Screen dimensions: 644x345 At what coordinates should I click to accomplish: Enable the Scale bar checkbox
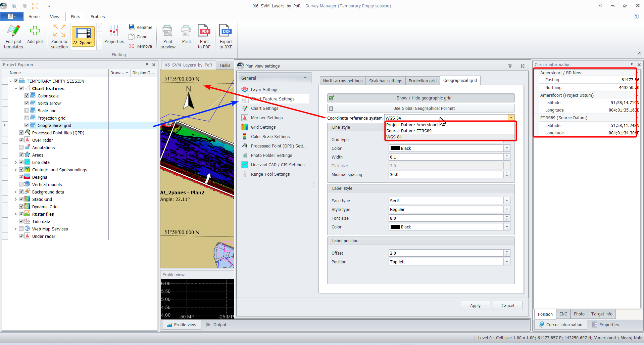pyautogui.click(x=27, y=111)
